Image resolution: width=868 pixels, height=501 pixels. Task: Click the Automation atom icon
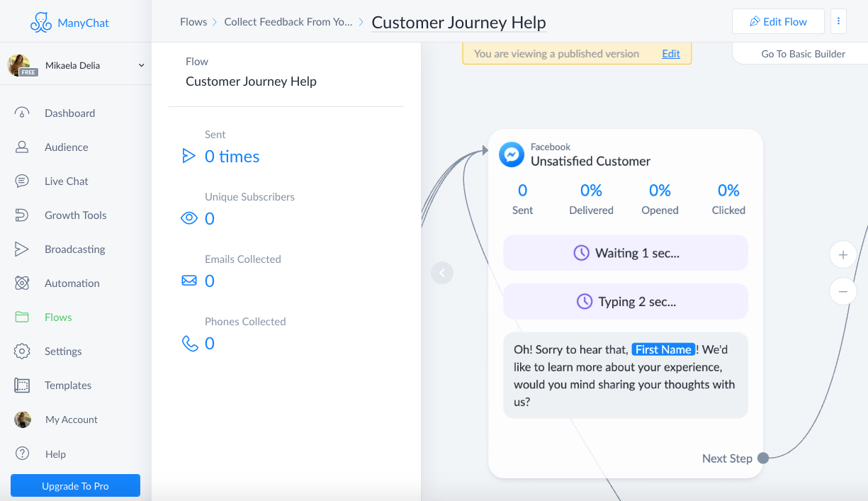(22, 283)
